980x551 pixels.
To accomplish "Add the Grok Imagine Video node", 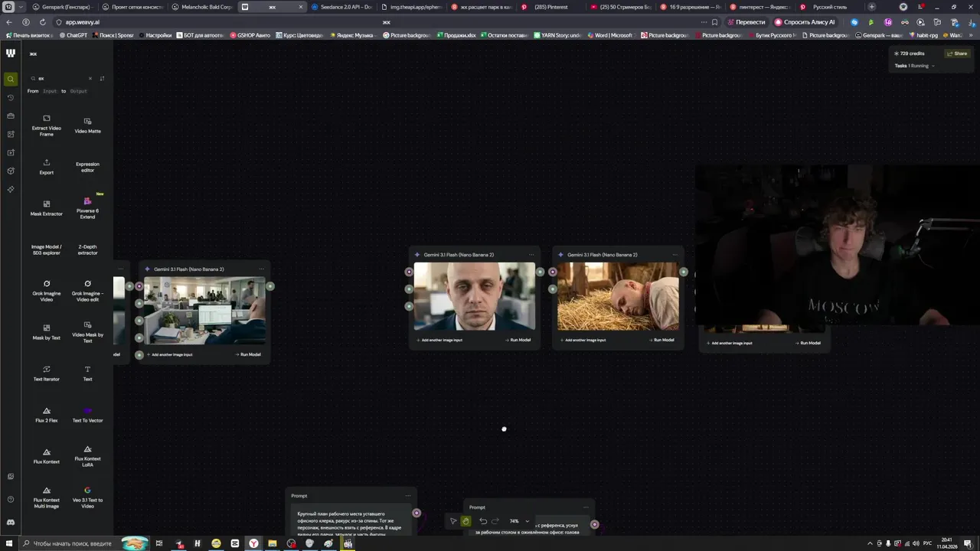I will [x=47, y=291].
